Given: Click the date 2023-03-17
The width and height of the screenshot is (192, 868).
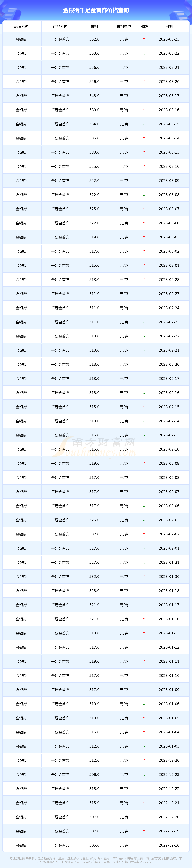Looking at the screenshot, I should coord(169,96).
